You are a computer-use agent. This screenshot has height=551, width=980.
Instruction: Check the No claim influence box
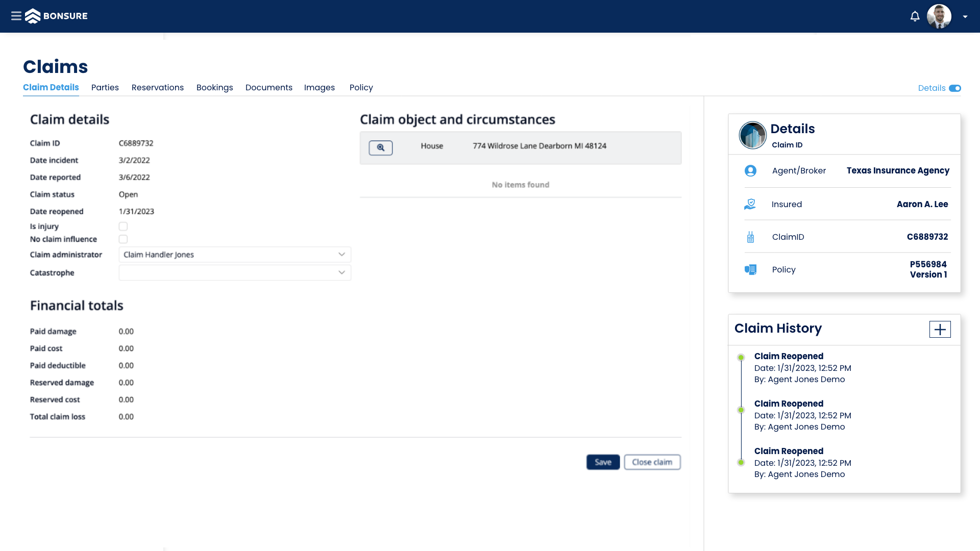(x=123, y=239)
